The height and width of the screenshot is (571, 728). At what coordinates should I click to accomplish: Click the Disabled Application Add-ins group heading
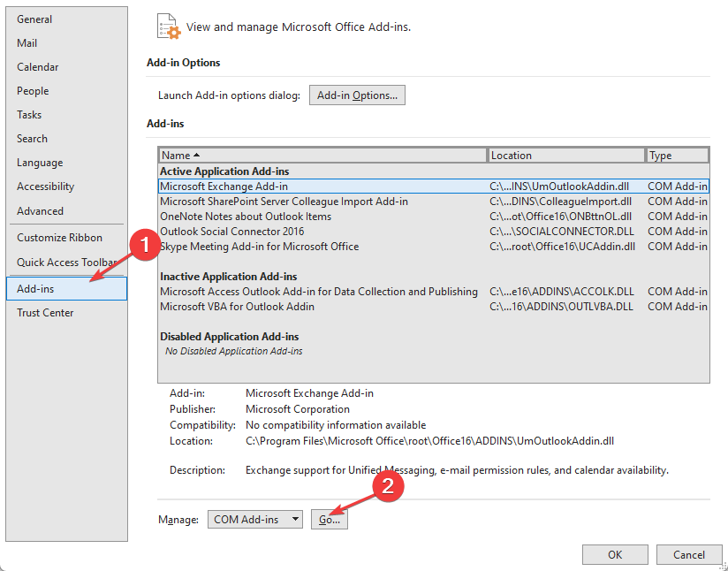point(230,337)
